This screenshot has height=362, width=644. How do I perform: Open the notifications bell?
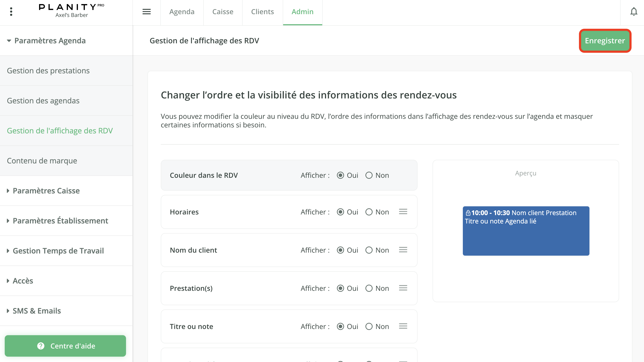[x=633, y=12]
